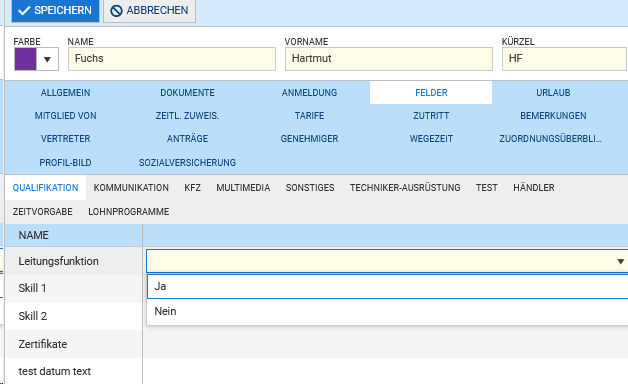Viewport: 628px width, 384px height.
Task: Switch to the Mitglied von tab
Action: (66, 116)
